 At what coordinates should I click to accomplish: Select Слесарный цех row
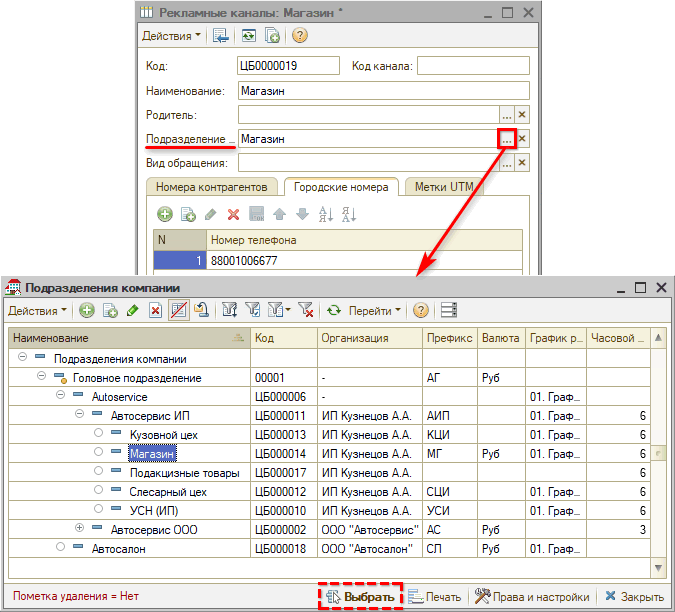click(329, 491)
